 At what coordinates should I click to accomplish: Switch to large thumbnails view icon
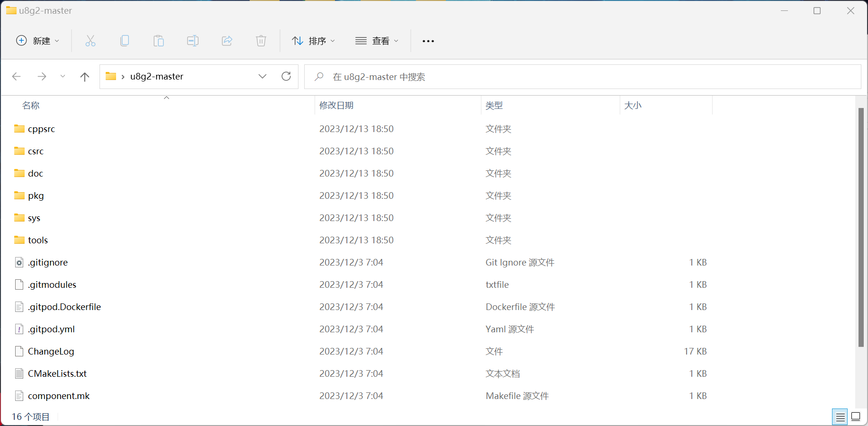click(856, 417)
